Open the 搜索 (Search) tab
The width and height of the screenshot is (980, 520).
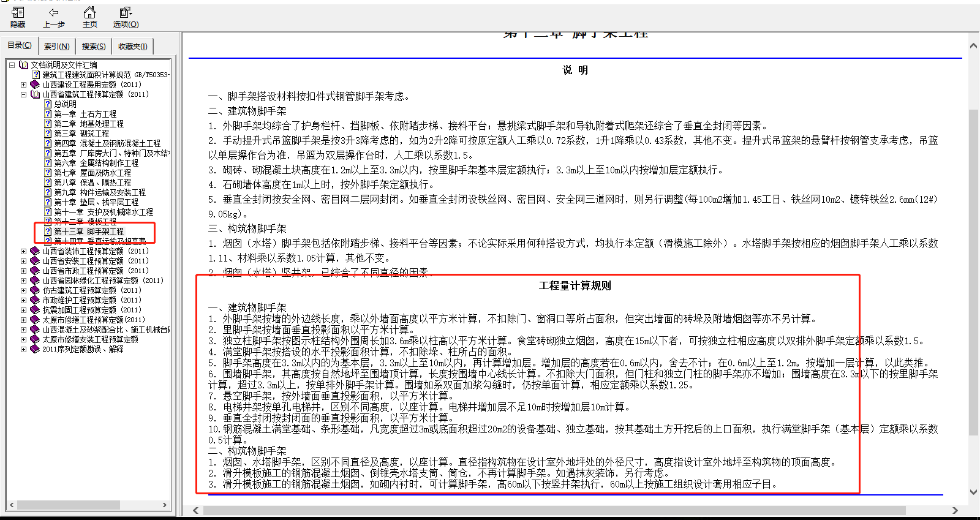point(94,46)
